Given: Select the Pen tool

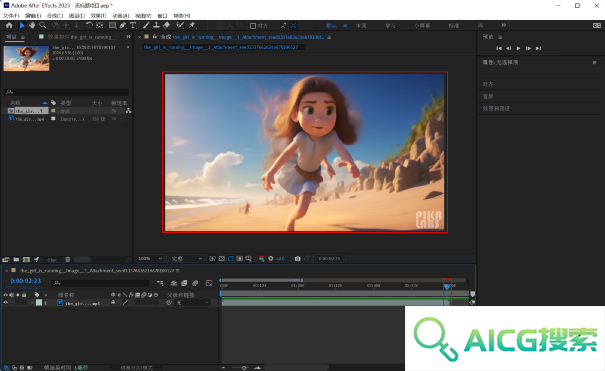Looking at the screenshot, I should (x=123, y=25).
